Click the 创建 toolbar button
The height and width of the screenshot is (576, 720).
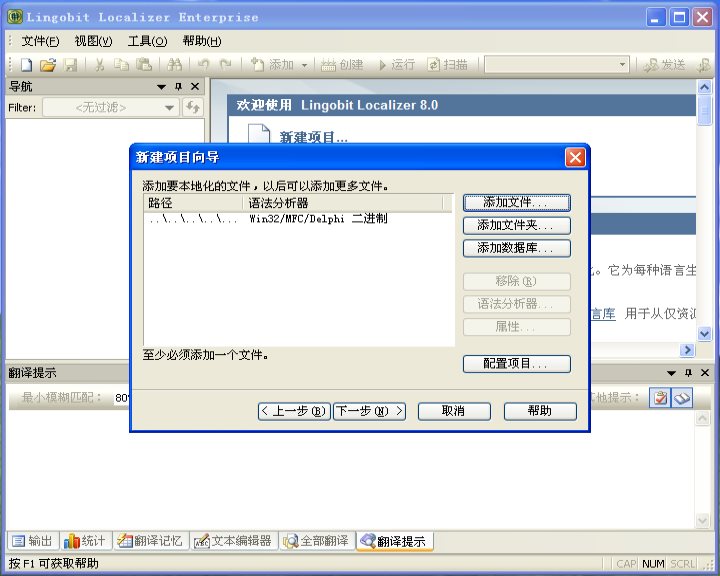[342, 65]
